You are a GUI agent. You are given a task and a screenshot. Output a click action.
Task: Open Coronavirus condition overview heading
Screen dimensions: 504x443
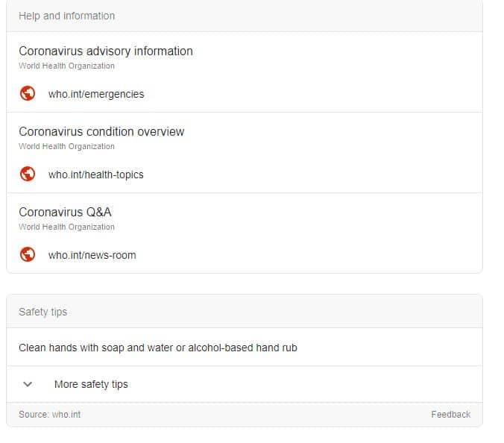pos(101,132)
